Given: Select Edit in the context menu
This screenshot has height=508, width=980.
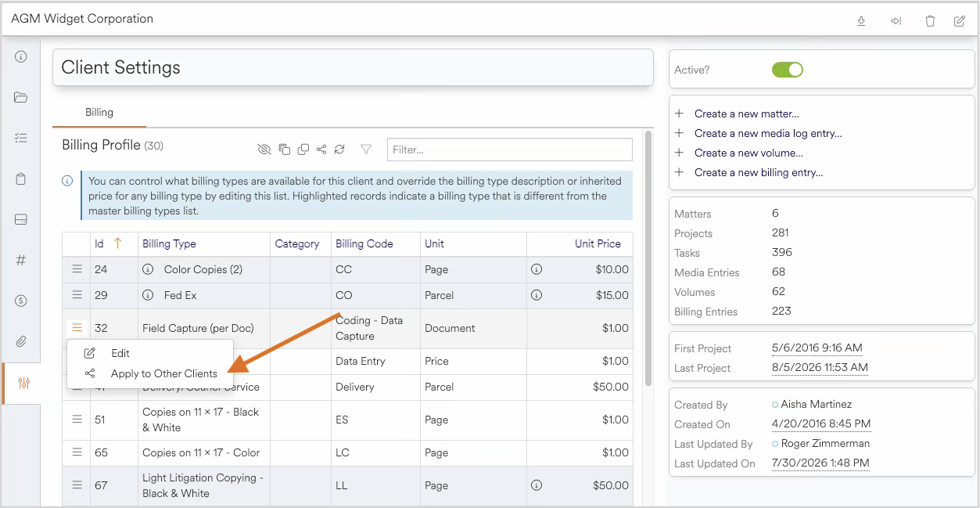Looking at the screenshot, I should click(149, 353).
